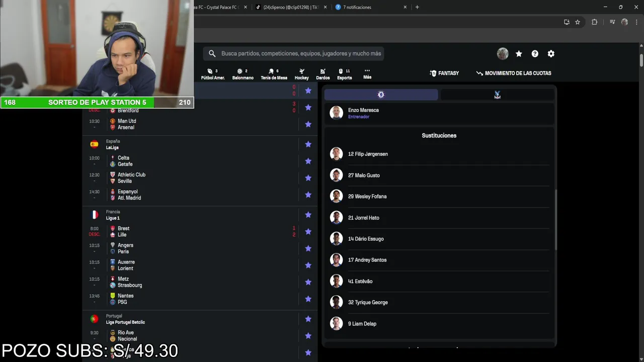The image size is (644, 362).
Task: Click the lineup panel scrollbar
Action: click(556, 220)
